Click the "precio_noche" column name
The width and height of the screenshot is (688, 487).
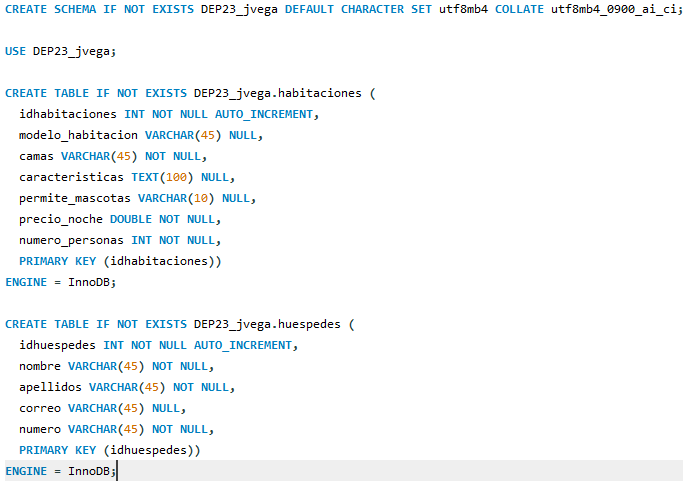click(x=61, y=219)
